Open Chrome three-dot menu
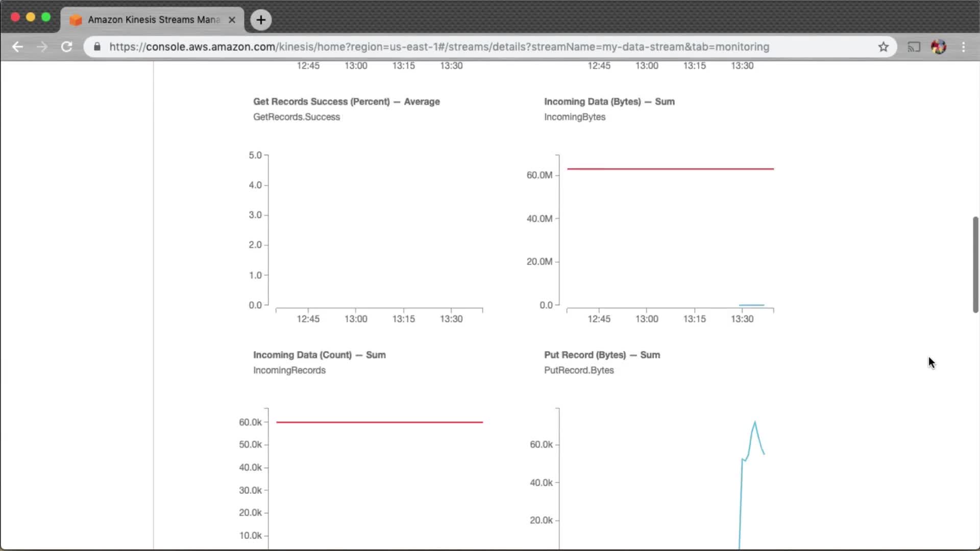Viewport: 980px width, 551px height. point(964,47)
